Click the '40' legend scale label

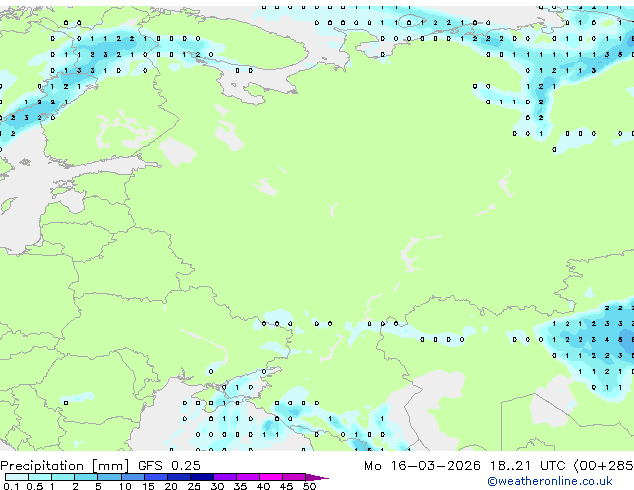point(263,486)
